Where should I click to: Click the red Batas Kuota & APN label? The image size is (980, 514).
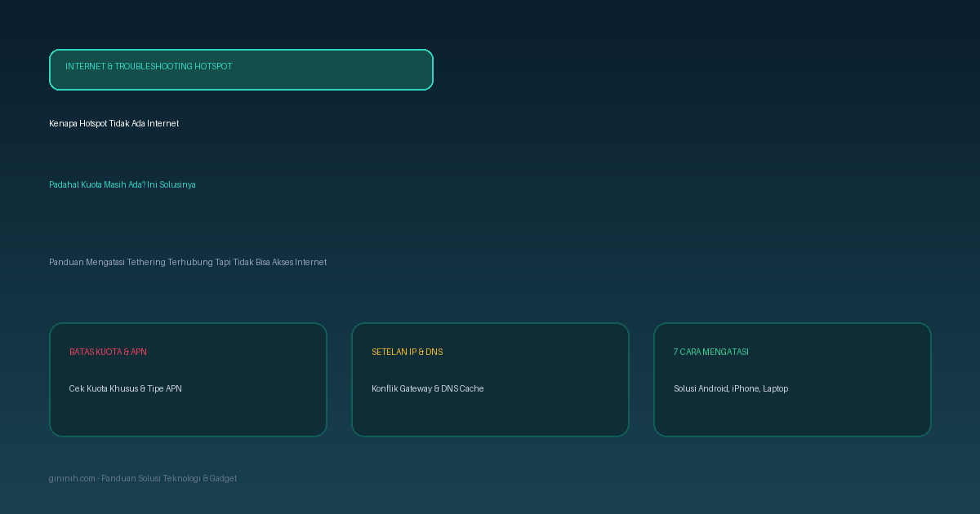coord(108,352)
